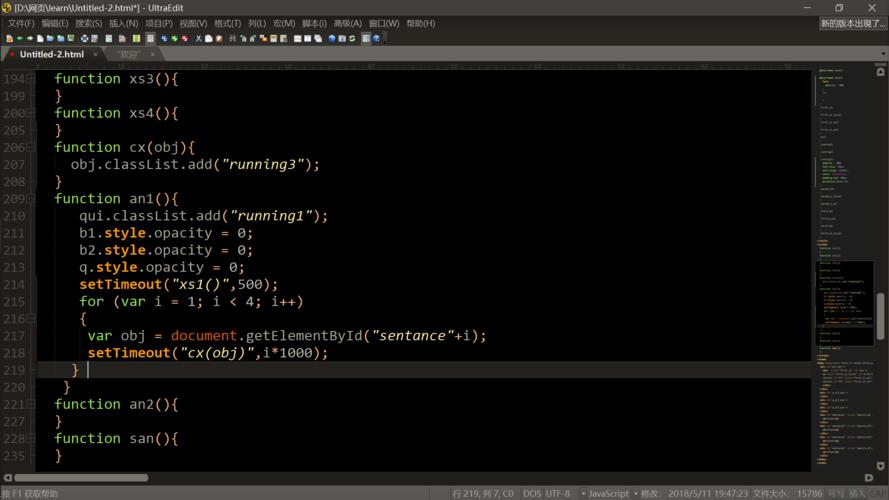Open the UTF-8 encoding dropdown
Viewport: 889px width, 500px height.
pos(558,493)
